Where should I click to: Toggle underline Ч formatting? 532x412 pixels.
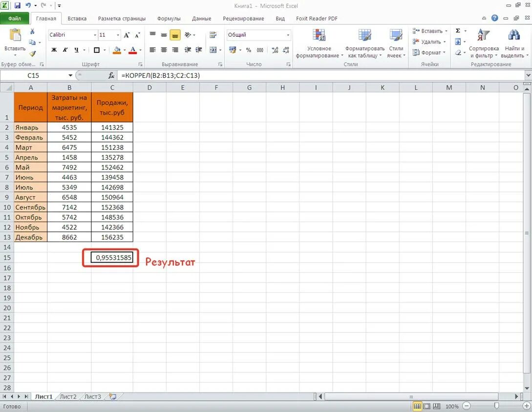(76, 50)
